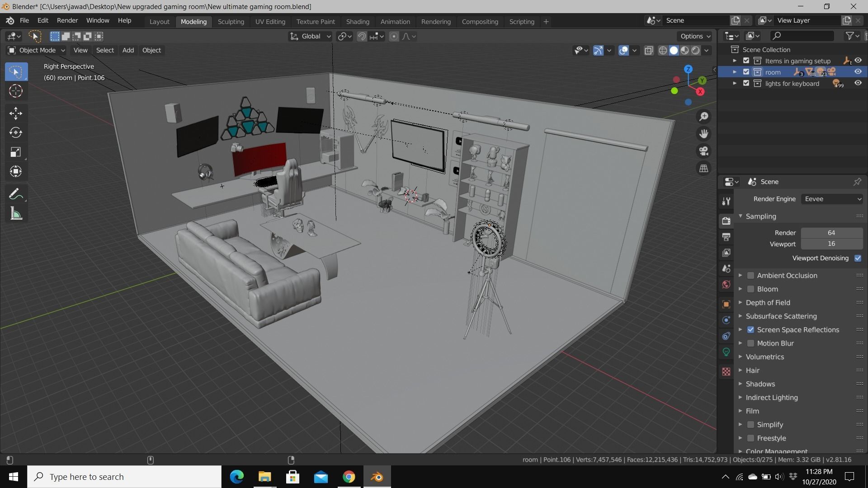The height and width of the screenshot is (488, 868).
Task: Enable Bloom checkbox
Action: pos(750,289)
